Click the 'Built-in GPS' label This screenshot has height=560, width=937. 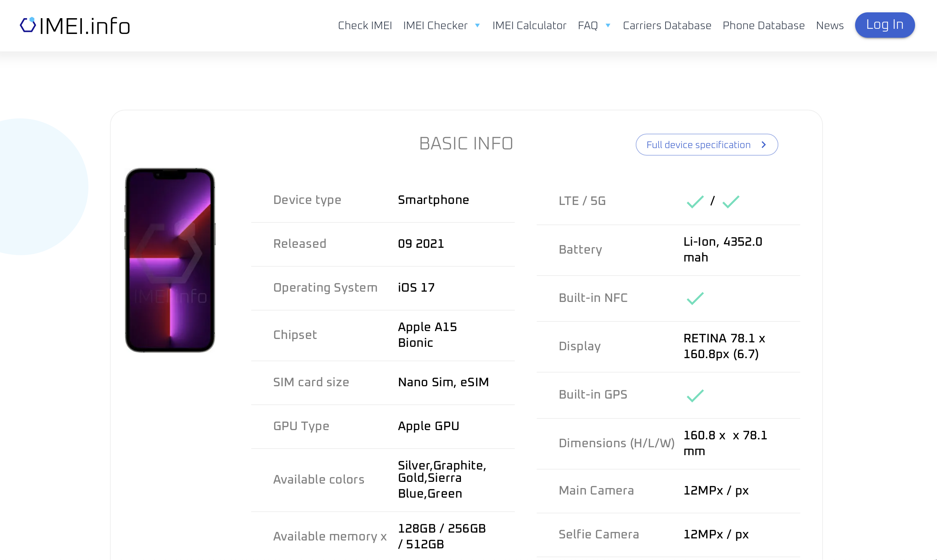593,394
